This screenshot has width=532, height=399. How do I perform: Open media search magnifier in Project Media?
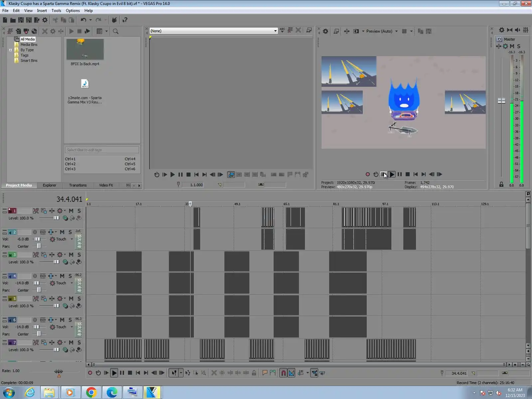[116, 31]
